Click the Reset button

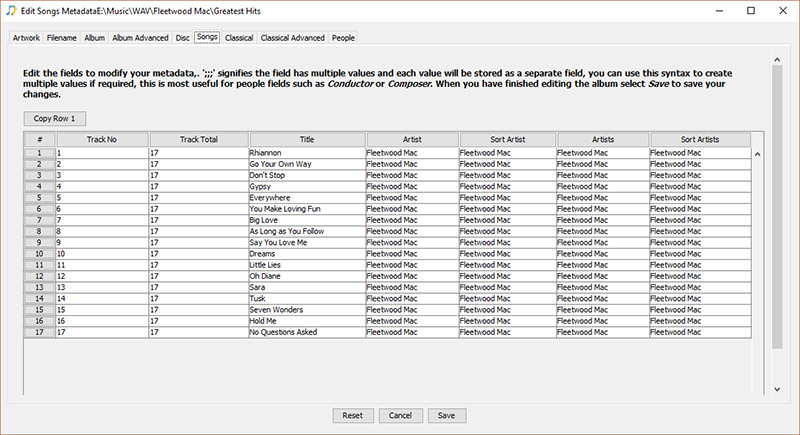click(x=353, y=416)
